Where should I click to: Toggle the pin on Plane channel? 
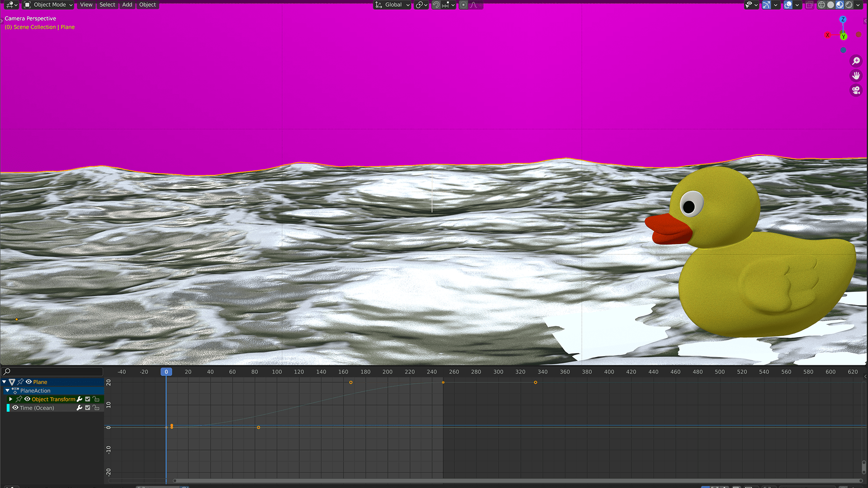[x=20, y=382]
